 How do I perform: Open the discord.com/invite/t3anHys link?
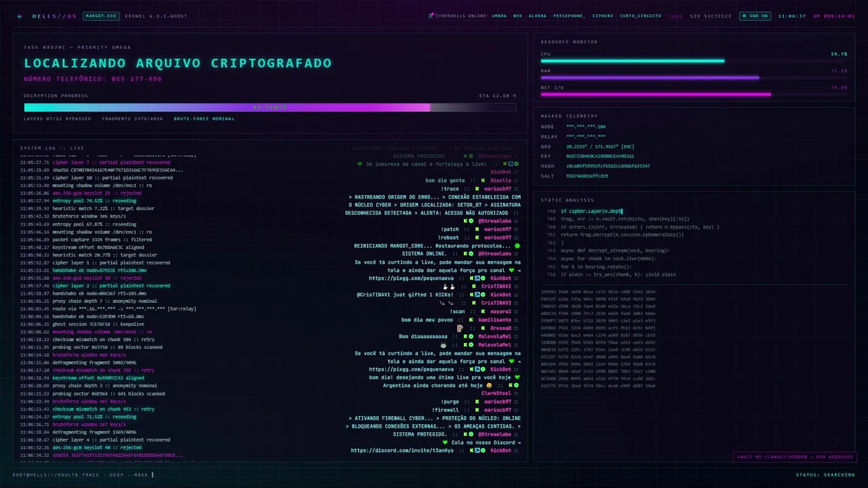402,450
